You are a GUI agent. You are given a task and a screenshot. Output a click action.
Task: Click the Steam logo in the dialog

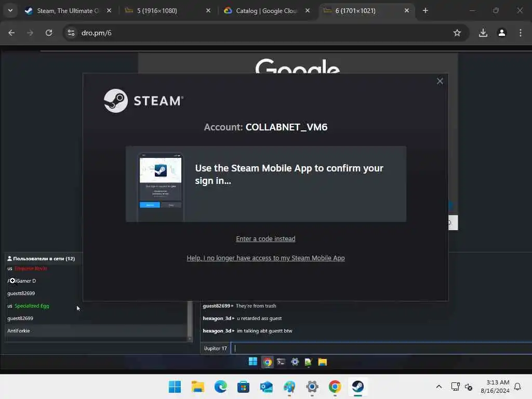click(x=143, y=101)
